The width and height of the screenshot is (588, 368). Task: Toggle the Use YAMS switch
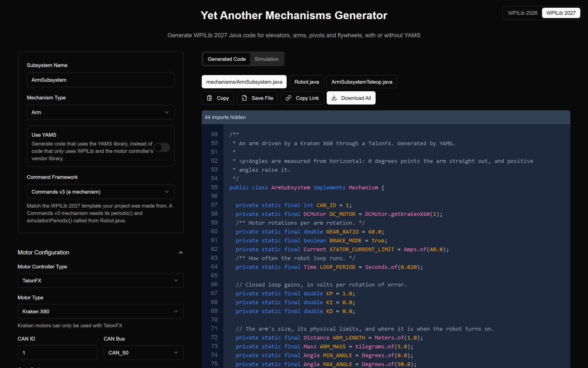click(162, 148)
